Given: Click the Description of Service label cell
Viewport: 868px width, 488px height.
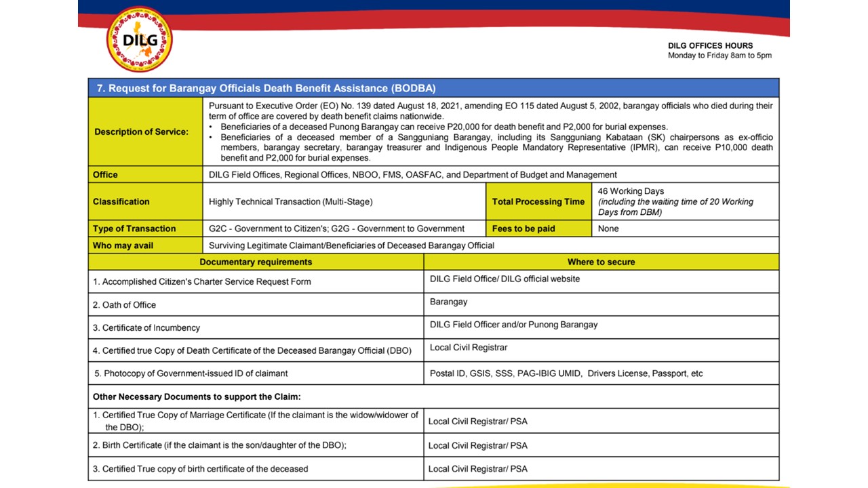Looking at the screenshot, I should tap(141, 131).
